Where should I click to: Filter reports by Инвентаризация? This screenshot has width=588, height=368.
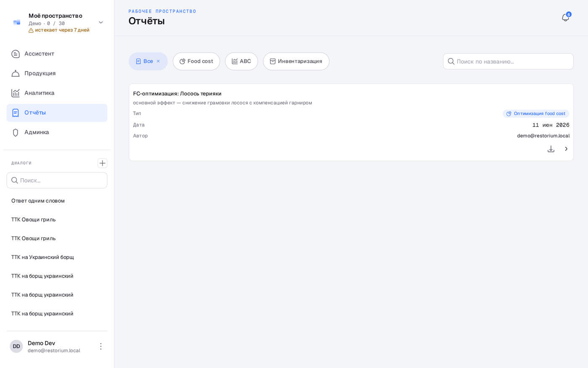coord(296,61)
